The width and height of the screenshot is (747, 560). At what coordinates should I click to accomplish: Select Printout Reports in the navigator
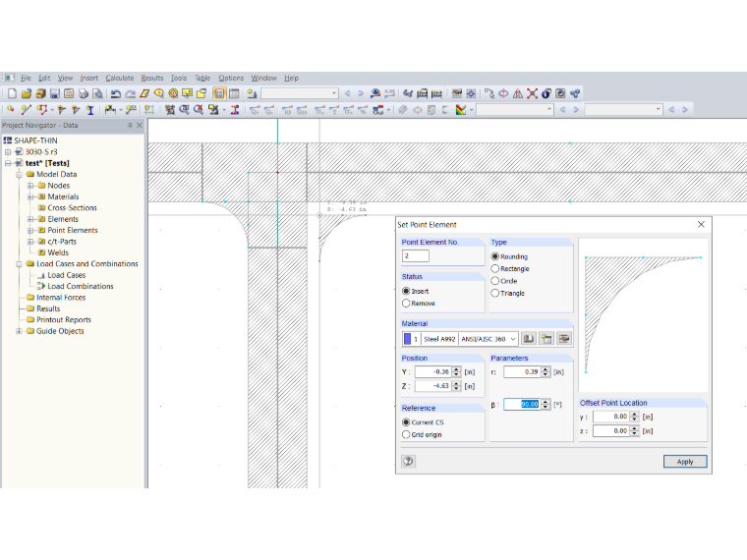64,320
